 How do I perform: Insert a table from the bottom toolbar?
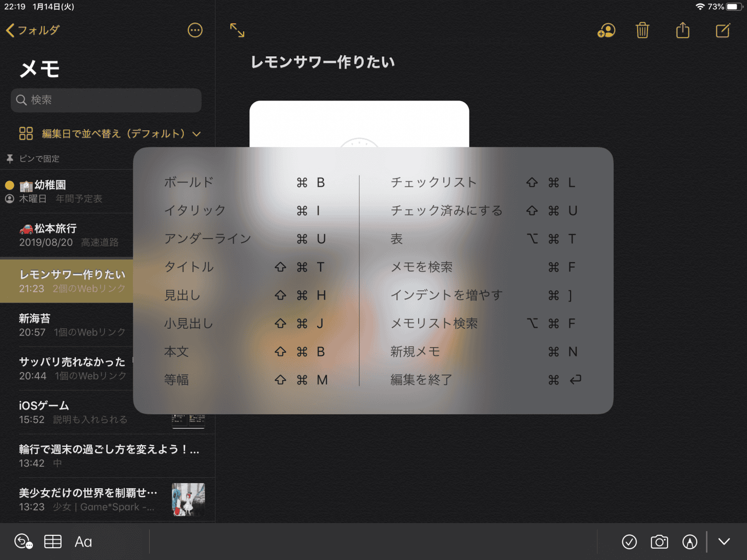click(x=53, y=542)
